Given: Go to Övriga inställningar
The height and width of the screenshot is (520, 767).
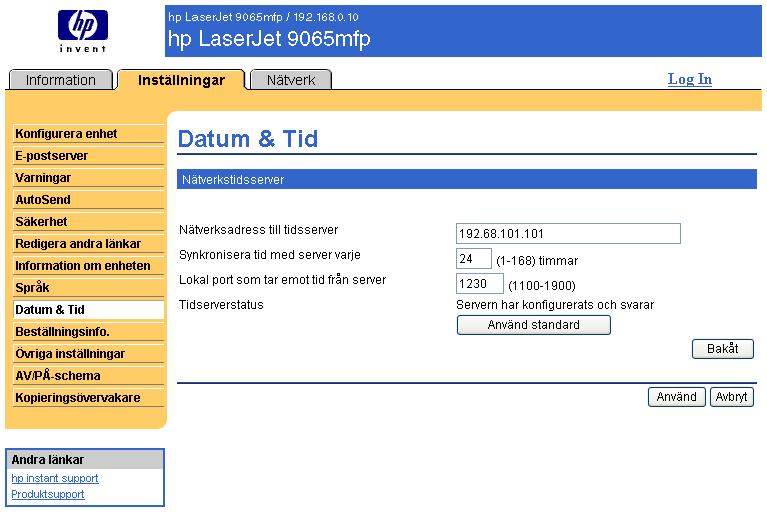Looking at the screenshot, I should pyautogui.click(x=89, y=354).
